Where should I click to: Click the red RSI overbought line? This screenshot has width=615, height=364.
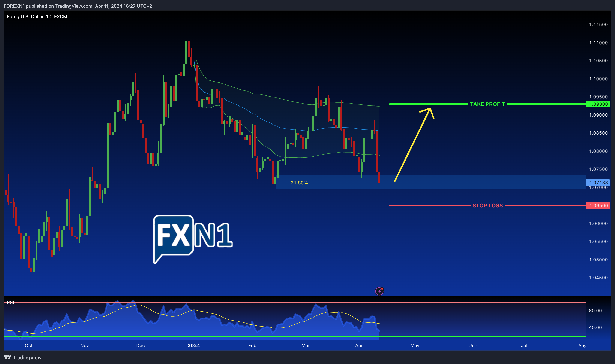[x=295, y=302]
